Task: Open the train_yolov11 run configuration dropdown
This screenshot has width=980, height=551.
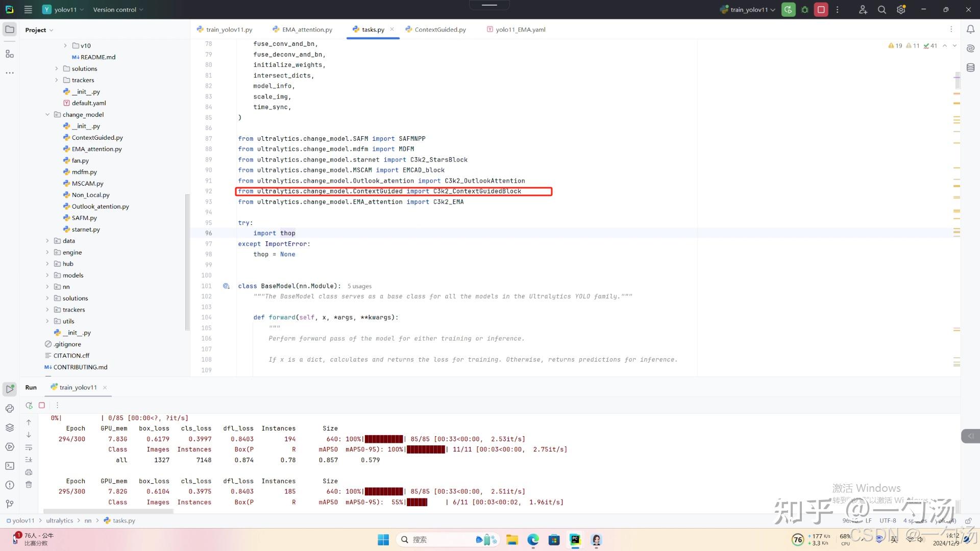Action: pyautogui.click(x=749, y=10)
